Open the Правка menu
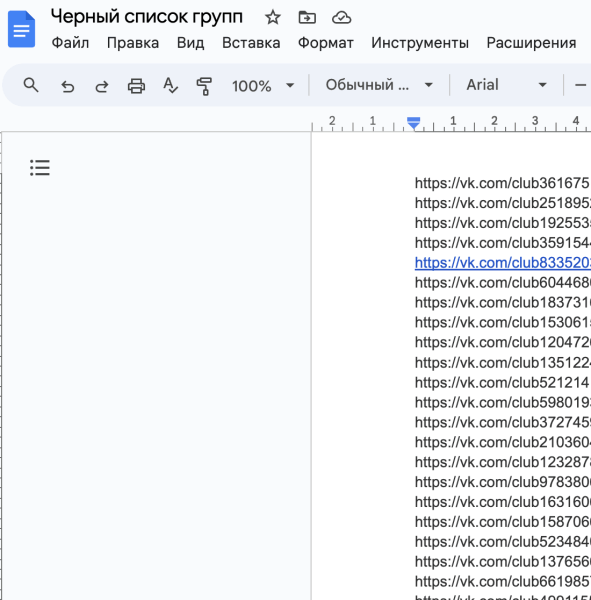The width and height of the screenshot is (591, 600). [133, 43]
